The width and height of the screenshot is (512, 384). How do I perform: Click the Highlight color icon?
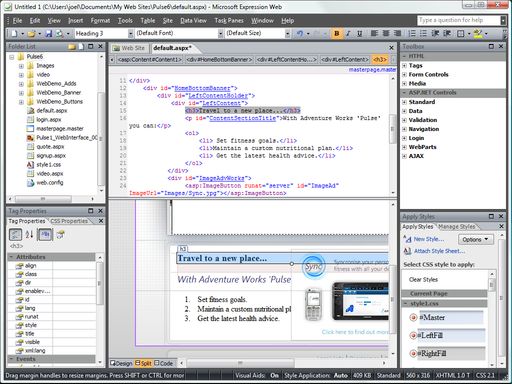tap(478, 33)
